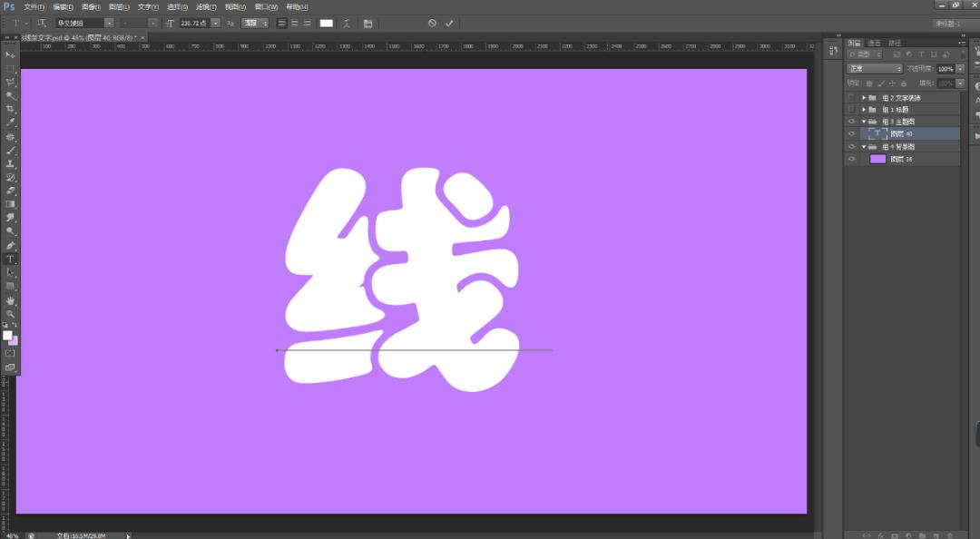Hide the 图层 38 layer
The height and width of the screenshot is (539, 980).
851,159
